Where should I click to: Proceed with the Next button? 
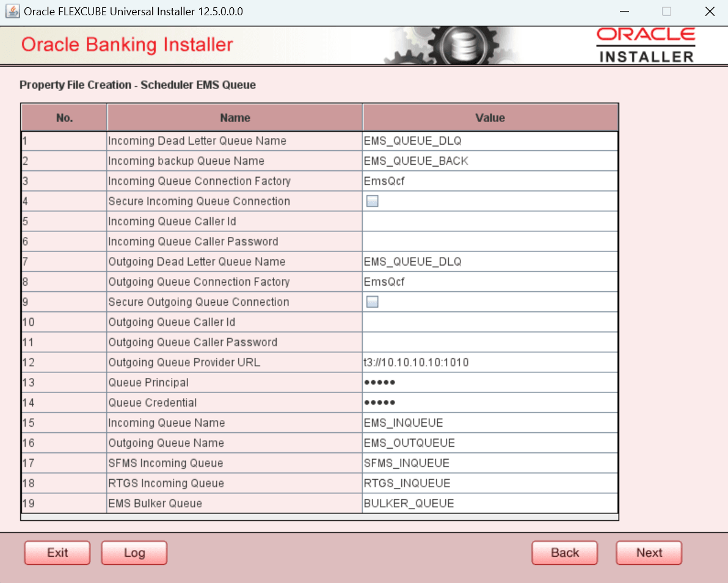tap(649, 553)
